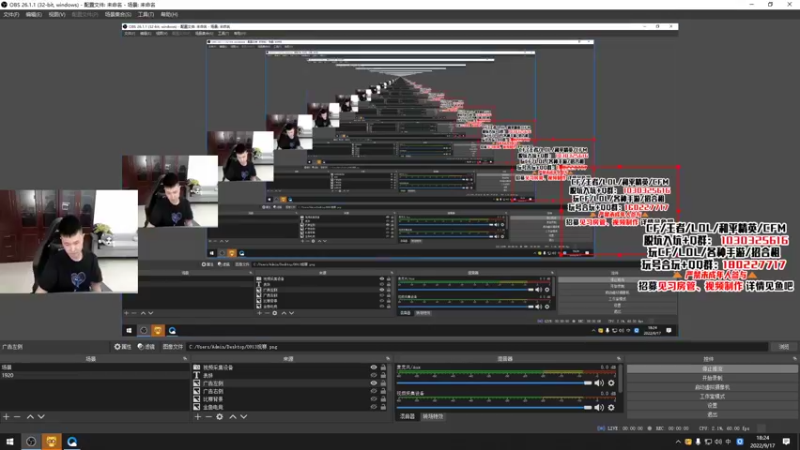Open the Windows notification center
Viewport: 800px width, 450px height.
click(786, 441)
